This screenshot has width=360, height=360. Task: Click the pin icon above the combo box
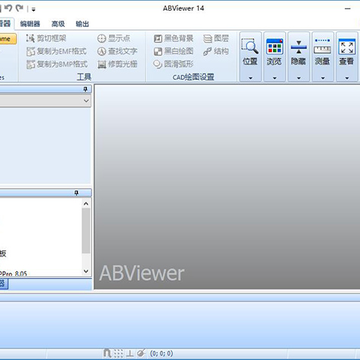(x=86, y=89)
